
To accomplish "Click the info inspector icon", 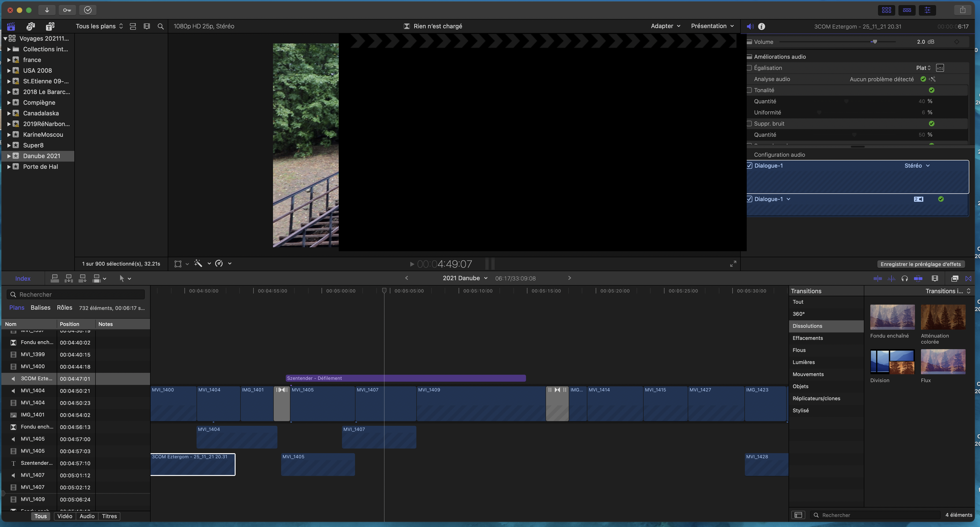I will pos(761,26).
